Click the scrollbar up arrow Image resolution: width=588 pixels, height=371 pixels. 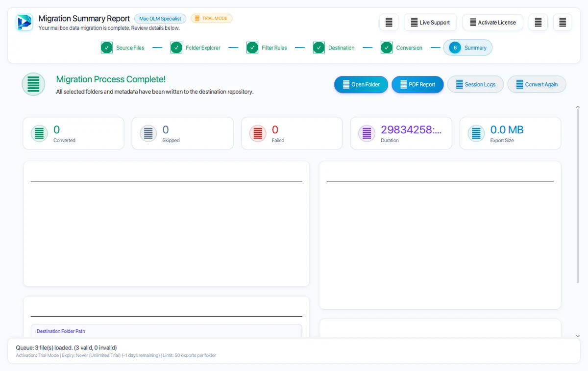point(578,107)
